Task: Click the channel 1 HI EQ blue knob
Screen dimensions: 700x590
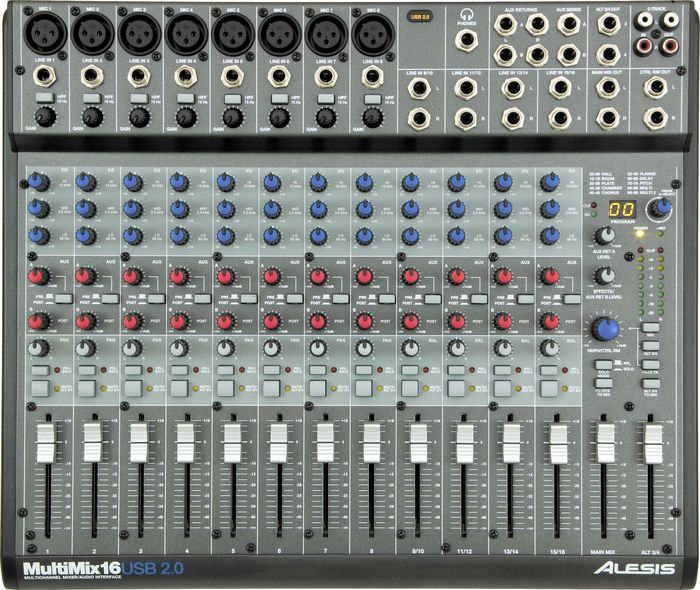Action: click(x=38, y=182)
